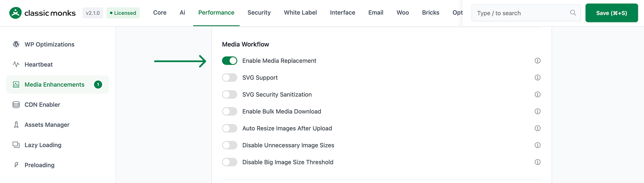Viewport: 644px width, 183px height.
Task: Open the Woo tab
Action: [403, 13]
